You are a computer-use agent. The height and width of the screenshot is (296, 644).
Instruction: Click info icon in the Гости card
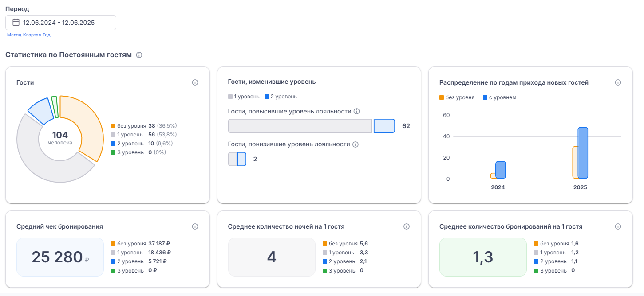click(x=195, y=82)
